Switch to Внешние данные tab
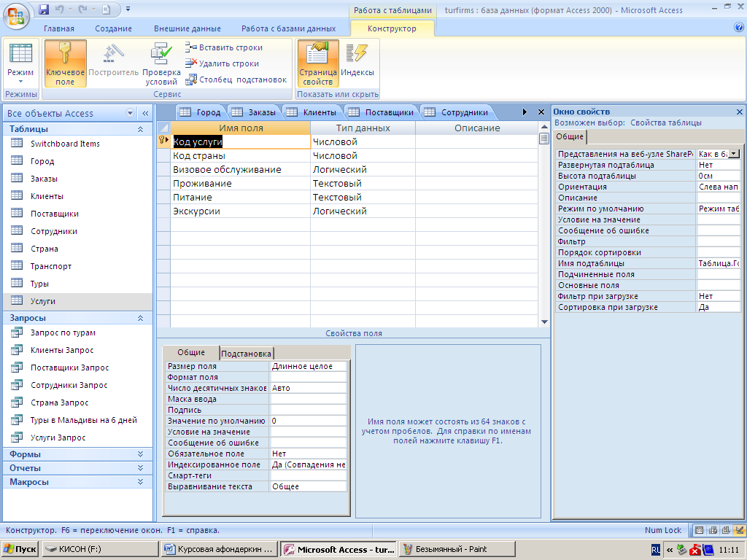 coord(187,28)
